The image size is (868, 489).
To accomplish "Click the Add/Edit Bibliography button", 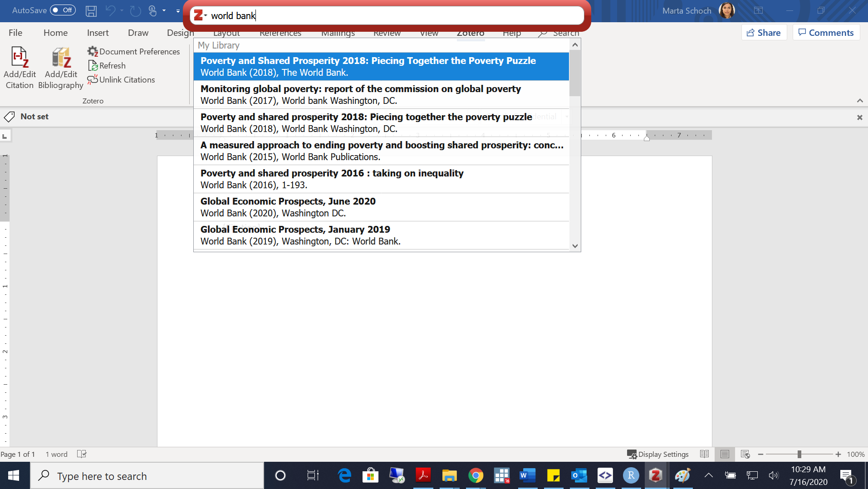I will click(x=61, y=68).
